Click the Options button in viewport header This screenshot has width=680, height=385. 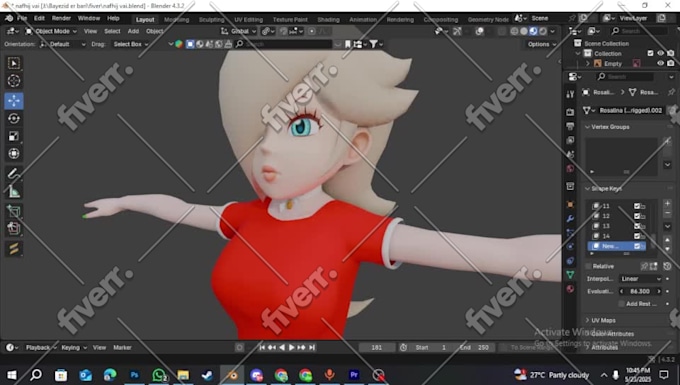pyautogui.click(x=541, y=44)
